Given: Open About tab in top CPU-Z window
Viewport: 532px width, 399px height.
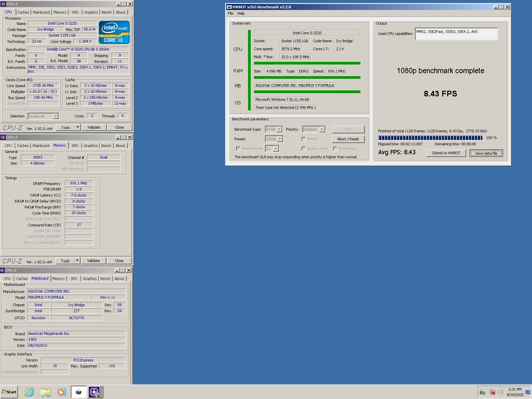Looking at the screenshot, I should click(121, 12).
